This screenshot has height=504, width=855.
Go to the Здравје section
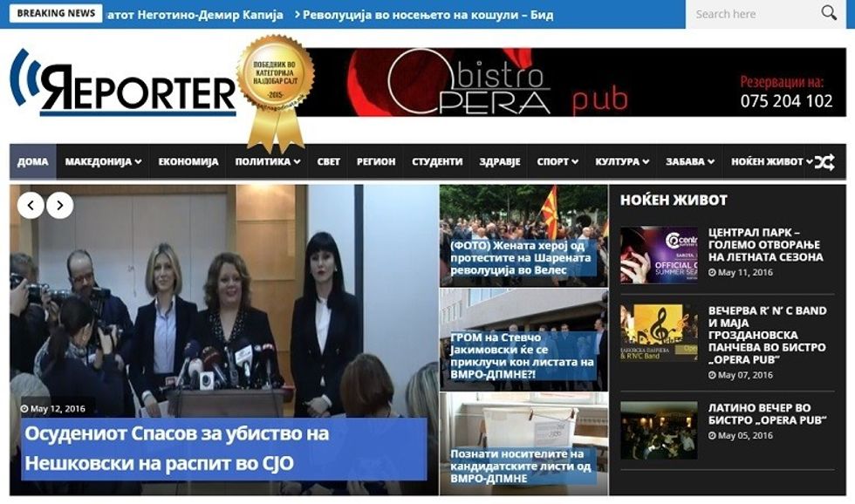(x=500, y=162)
